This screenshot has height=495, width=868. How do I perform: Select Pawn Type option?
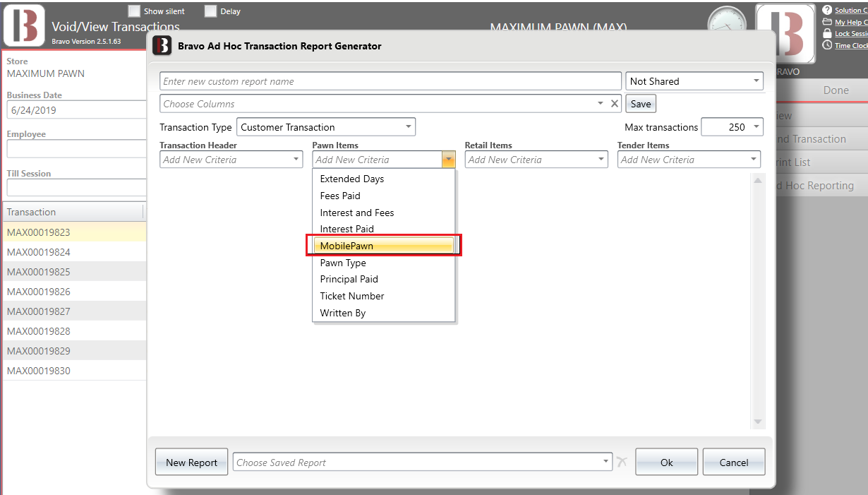point(384,263)
